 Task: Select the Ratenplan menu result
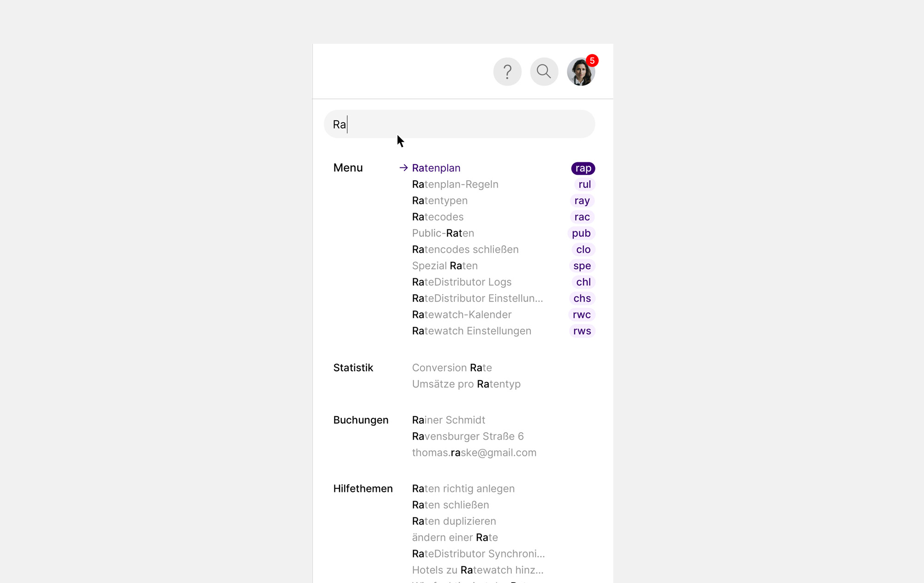pyautogui.click(x=436, y=168)
